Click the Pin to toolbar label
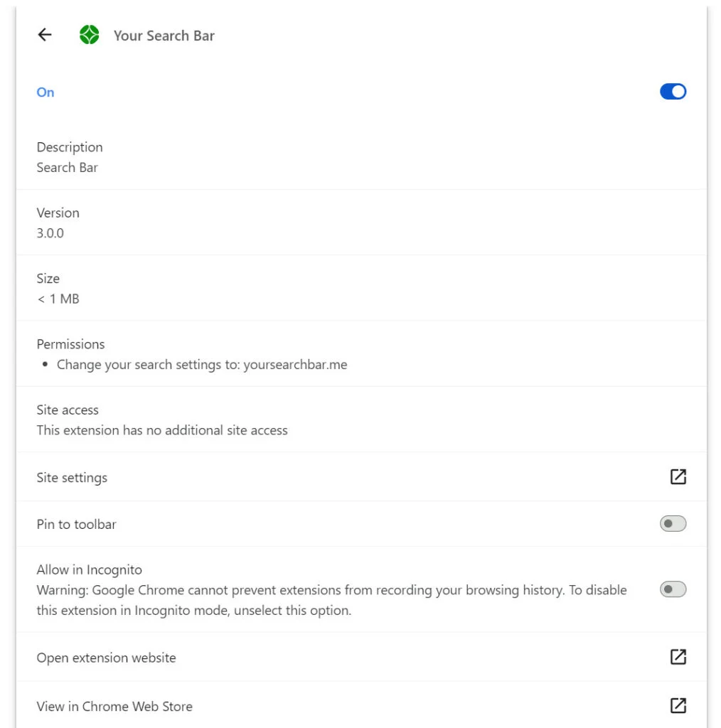 pyautogui.click(x=76, y=524)
